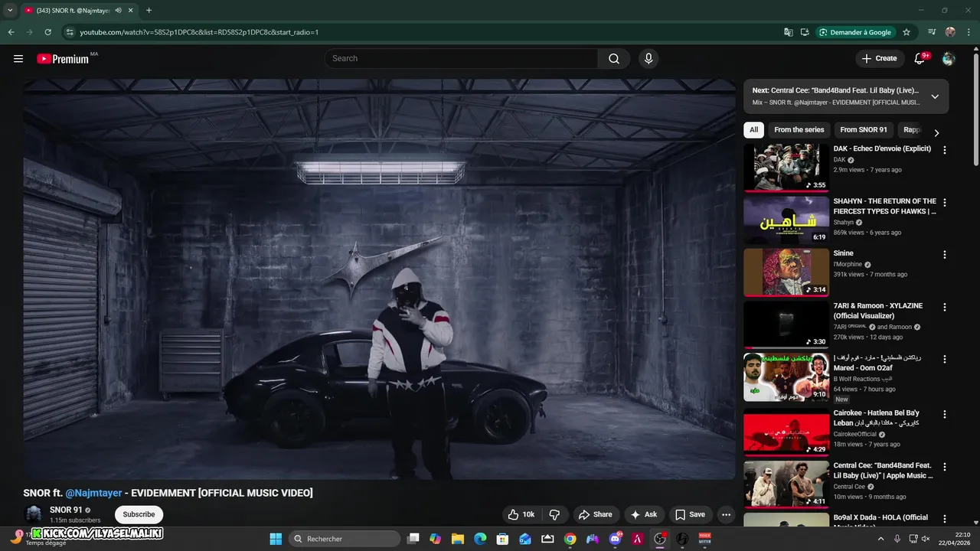The width and height of the screenshot is (980, 551).
Task: Open Chrome three-dot menu
Action: tap(969, 32)
